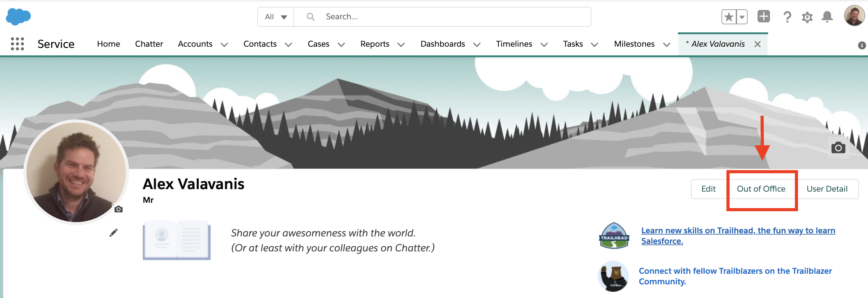
Task: Open the Help question mark icon
Action: coord(787,17)
